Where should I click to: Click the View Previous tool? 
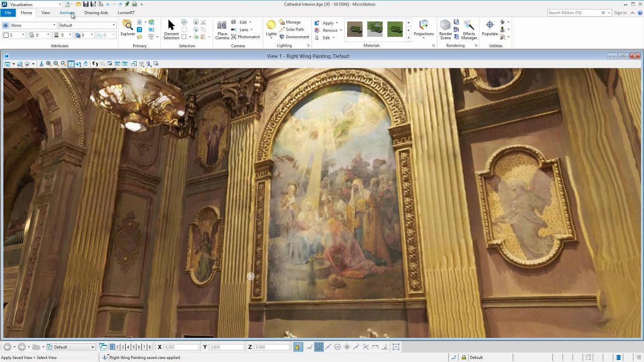click(x=117, y=64)
